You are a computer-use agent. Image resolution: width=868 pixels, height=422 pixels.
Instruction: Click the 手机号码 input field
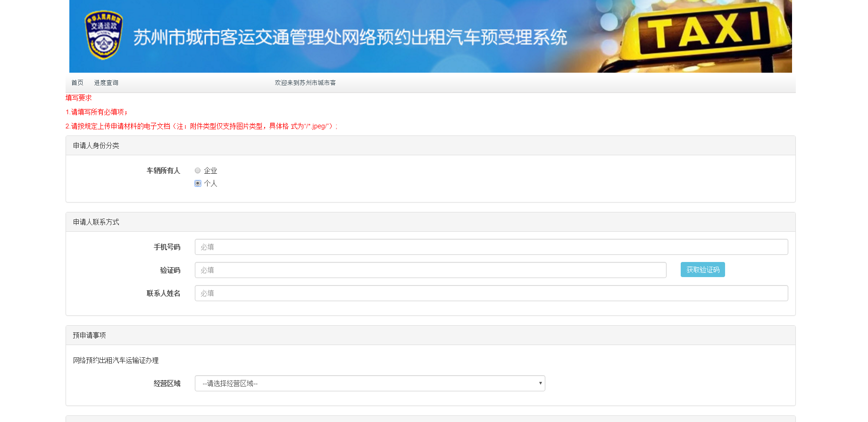491,247
